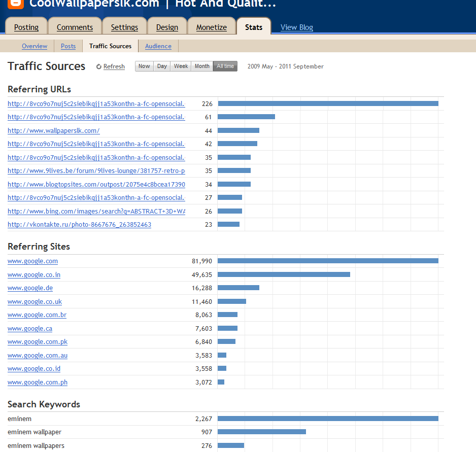
Task: Open the blogtopsites.com outpost URL
Action: [96, 185]
